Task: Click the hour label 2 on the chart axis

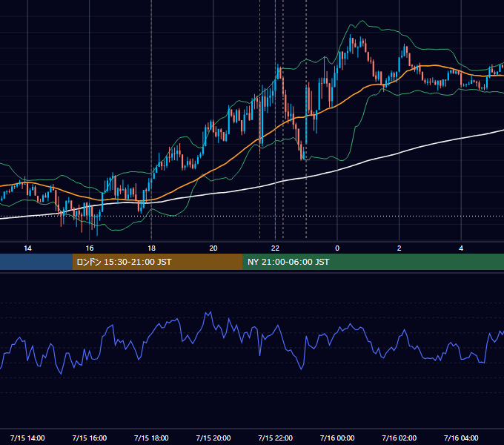Action: [399, 248]
